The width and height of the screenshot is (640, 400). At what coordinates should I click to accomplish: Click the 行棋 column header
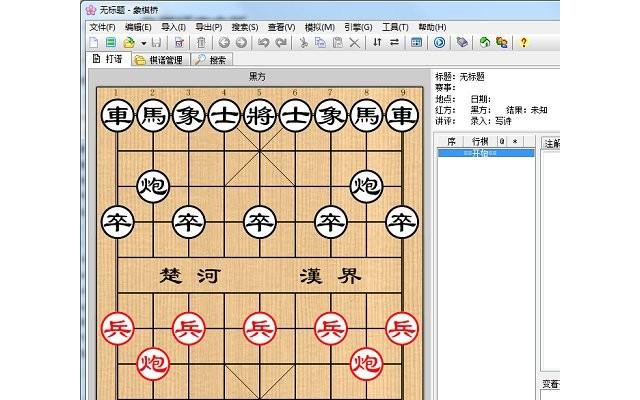click(480, 141)
